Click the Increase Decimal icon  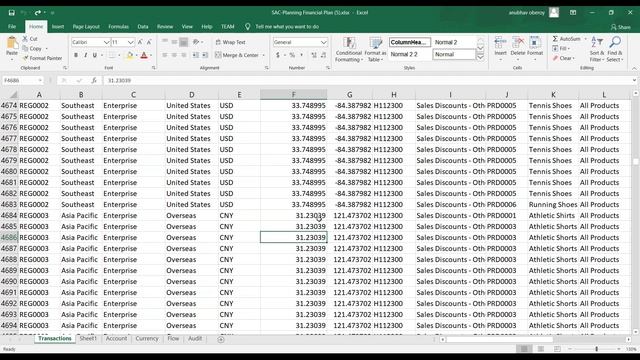[x=314, y=55]
